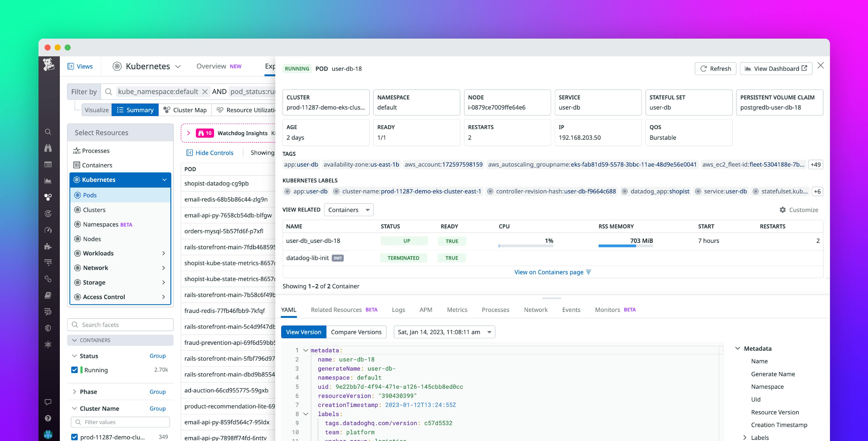
Task: Open the APM tab for the pod
Action: (x=426, y=310)
